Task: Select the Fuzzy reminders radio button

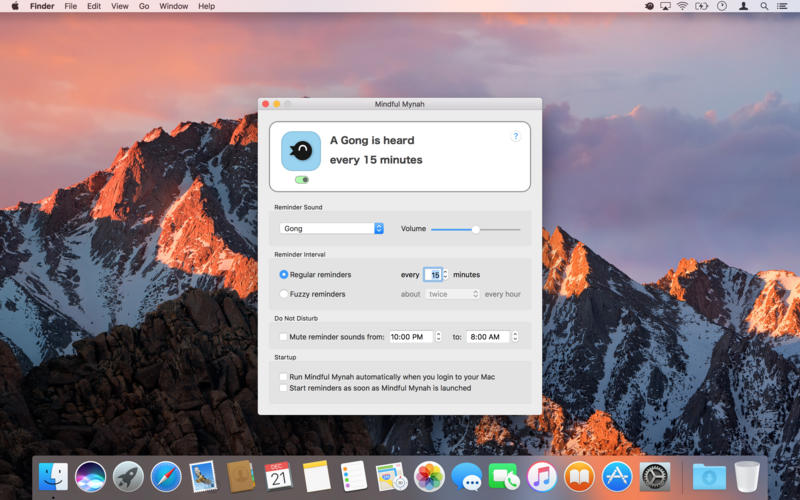Action: pyautogui.click(x=284, y=294)
